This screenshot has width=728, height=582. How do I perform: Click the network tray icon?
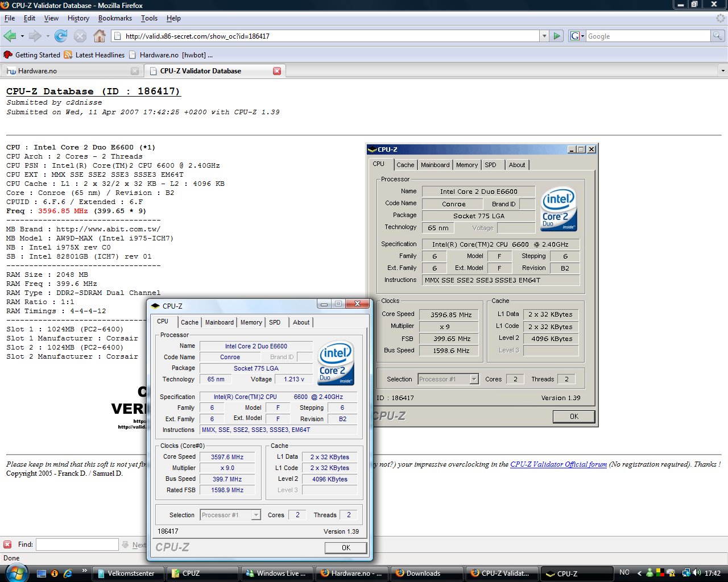pos(686,573)
